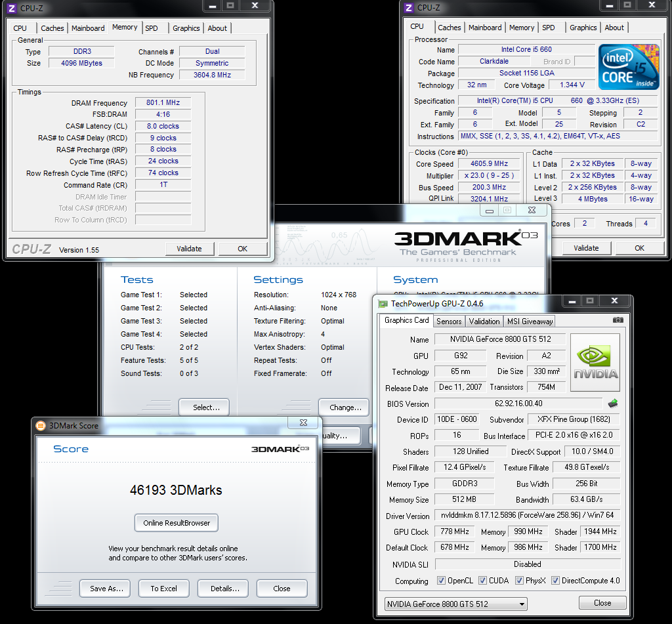The height and width of the screenshot is (624, 672).
Task: Click the Multiplier x 23.0 value
Action: [x=489, y=175]
